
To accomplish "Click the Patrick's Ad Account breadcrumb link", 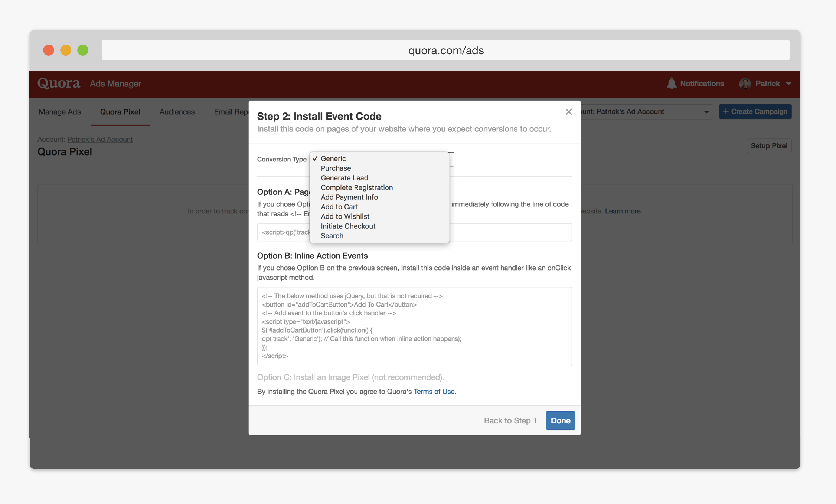I will click(100, 139).
